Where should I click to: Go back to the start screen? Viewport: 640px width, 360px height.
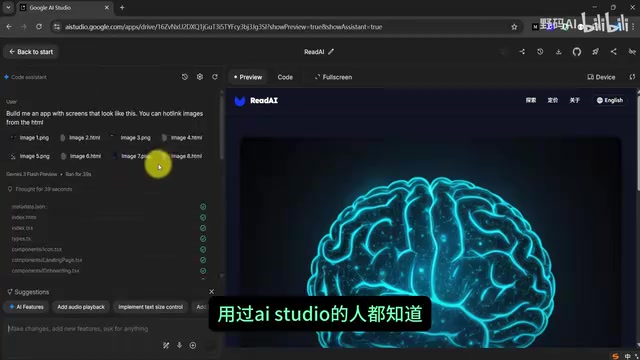pos(31,52)
